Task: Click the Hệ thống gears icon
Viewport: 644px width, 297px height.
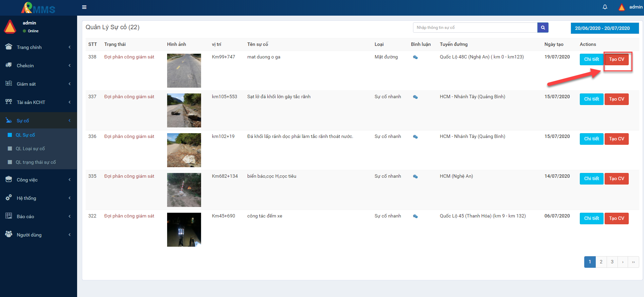Action: (x=9, y=198)
